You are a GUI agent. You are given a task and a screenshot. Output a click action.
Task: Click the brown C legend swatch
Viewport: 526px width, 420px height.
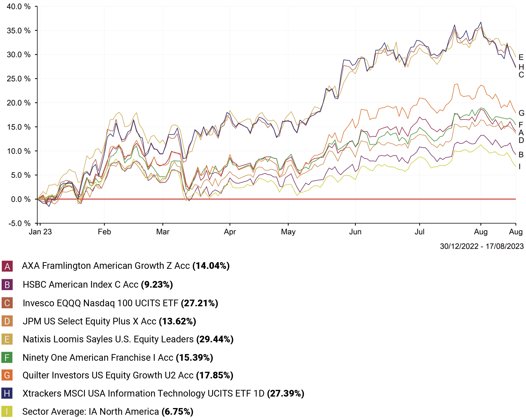(x=7, y=303)
